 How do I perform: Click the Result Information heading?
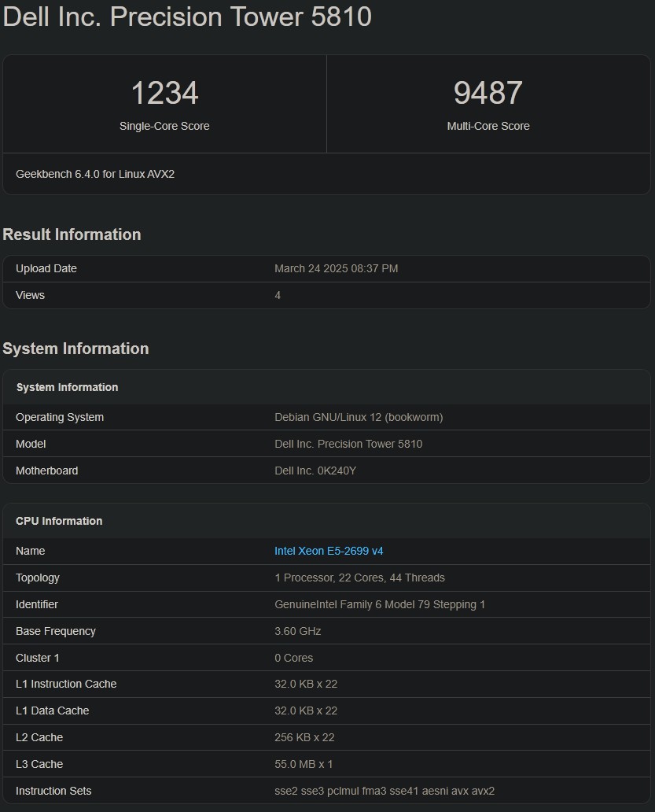click(x=72, y=234)
